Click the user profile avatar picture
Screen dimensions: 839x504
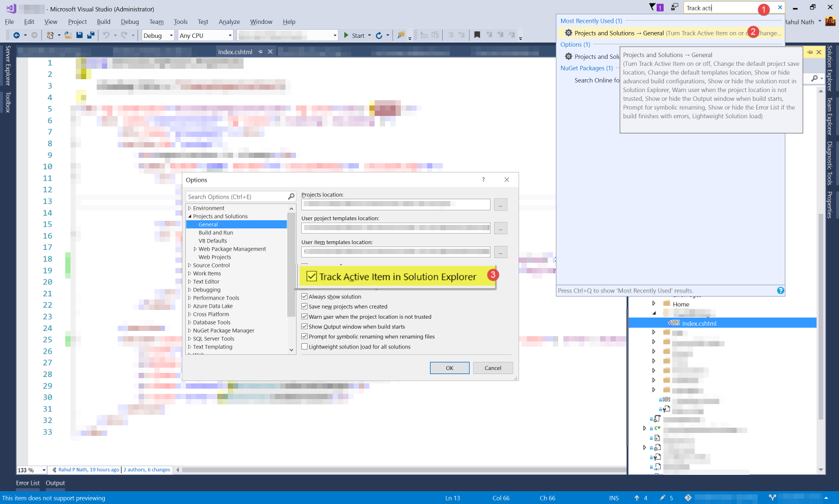click(830, 21)
